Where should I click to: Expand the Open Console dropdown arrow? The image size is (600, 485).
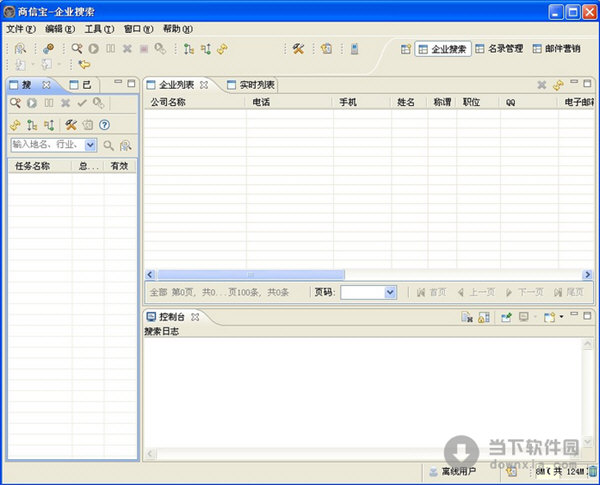(x=561, y=317)
